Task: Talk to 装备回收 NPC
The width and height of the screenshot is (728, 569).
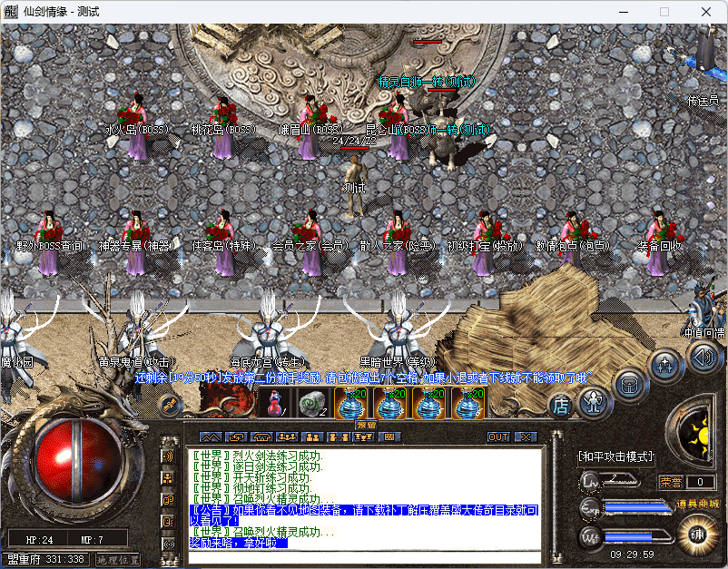Action: [659, 243]
